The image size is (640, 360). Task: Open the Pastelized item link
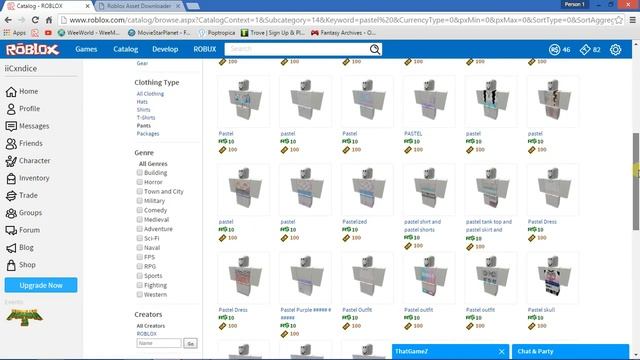(355, 222)
